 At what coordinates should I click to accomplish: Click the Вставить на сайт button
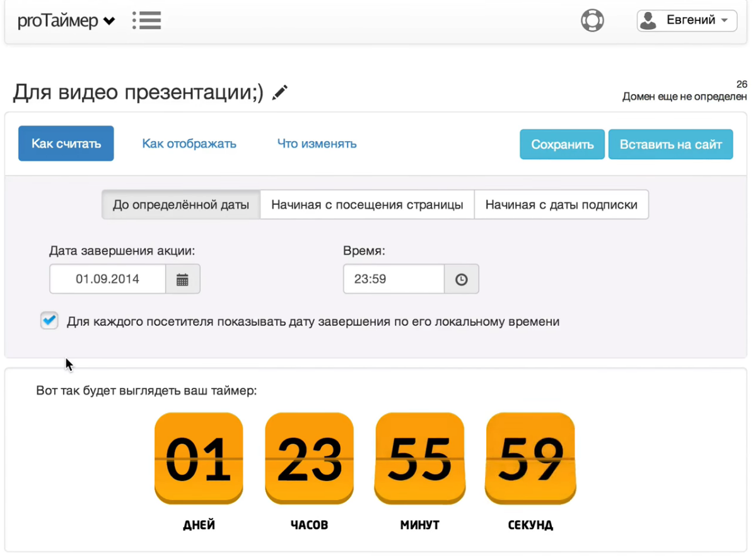(x=670, y=144)
